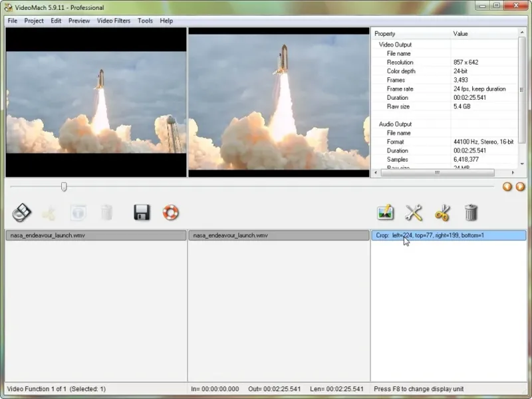Open the Preview menu

click(79, 21)
